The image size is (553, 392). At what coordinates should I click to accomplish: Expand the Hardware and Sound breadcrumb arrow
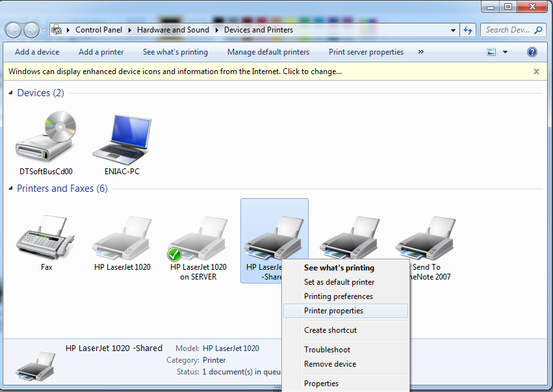(x=216, y=31)
